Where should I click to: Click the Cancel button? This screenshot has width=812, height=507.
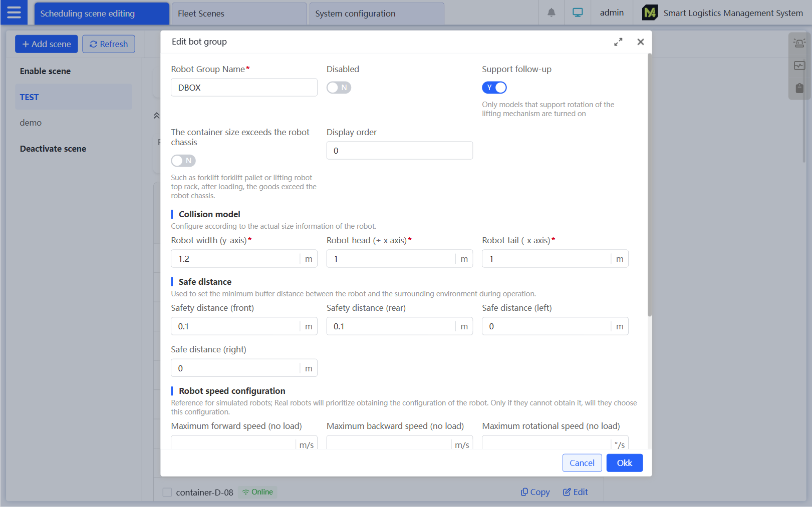click(x=582, y=463)
